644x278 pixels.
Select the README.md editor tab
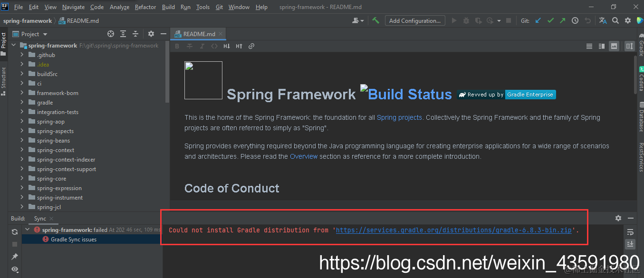point(199,34)
